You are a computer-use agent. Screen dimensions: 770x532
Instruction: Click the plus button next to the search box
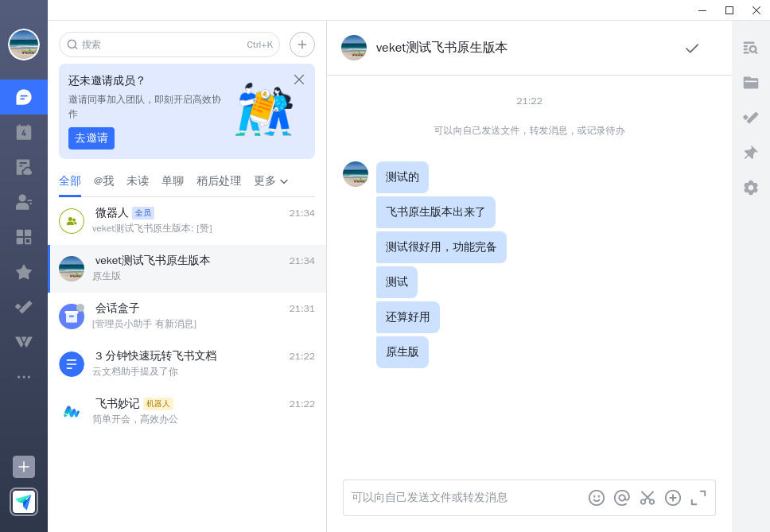302,45
